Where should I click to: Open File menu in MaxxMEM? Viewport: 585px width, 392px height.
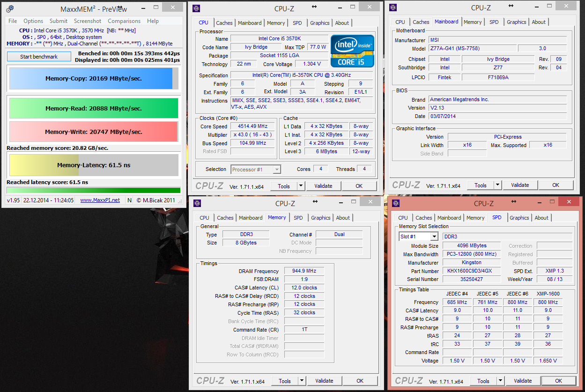tap(13, 21)
